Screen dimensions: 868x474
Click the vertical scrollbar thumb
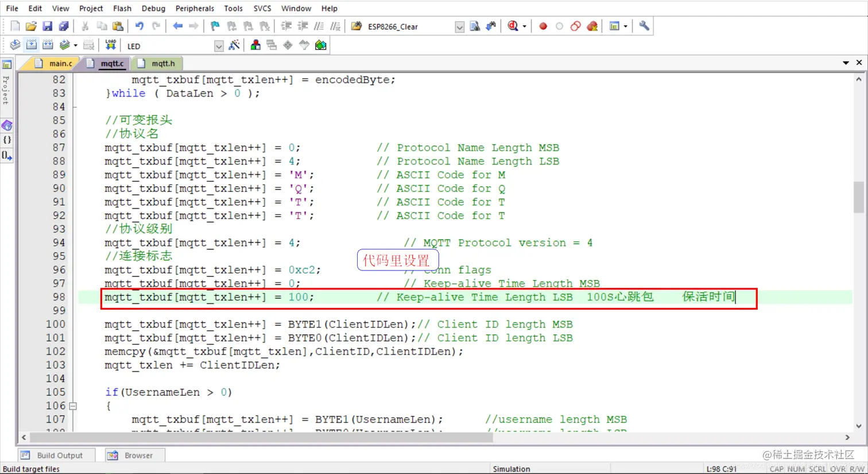click(x=859, y=197)
